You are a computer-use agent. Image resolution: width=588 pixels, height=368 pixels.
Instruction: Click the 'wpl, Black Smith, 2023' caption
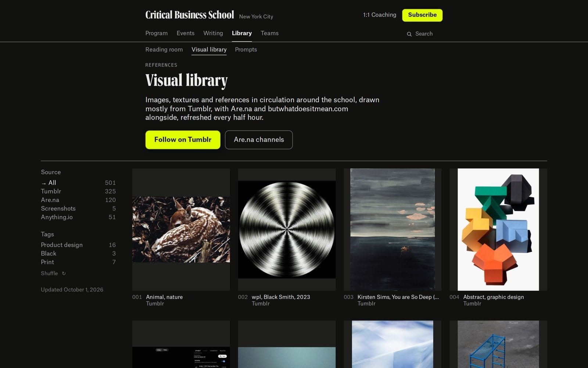pyautogui.click(x=281, y=297)
